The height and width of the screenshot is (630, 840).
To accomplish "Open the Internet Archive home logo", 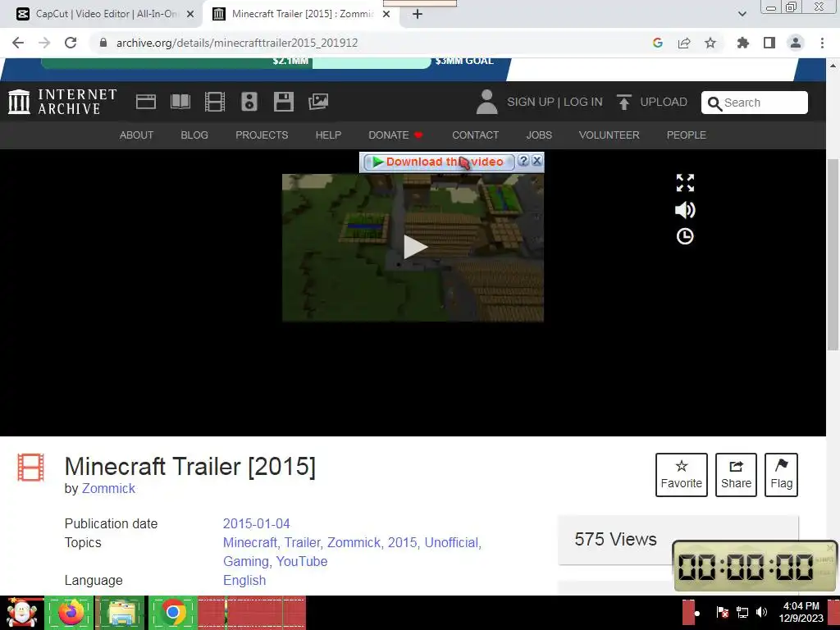I will coord(62,102).
